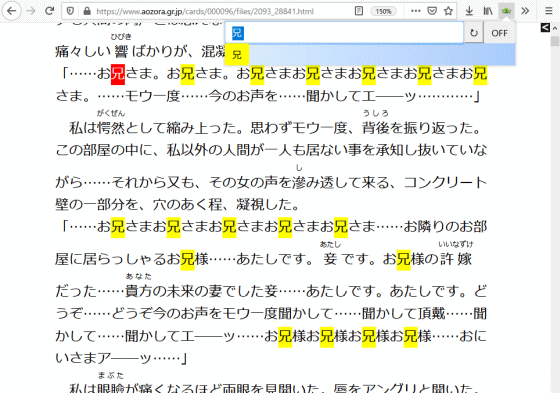Open the library bookshelf icon

[488, 11]
